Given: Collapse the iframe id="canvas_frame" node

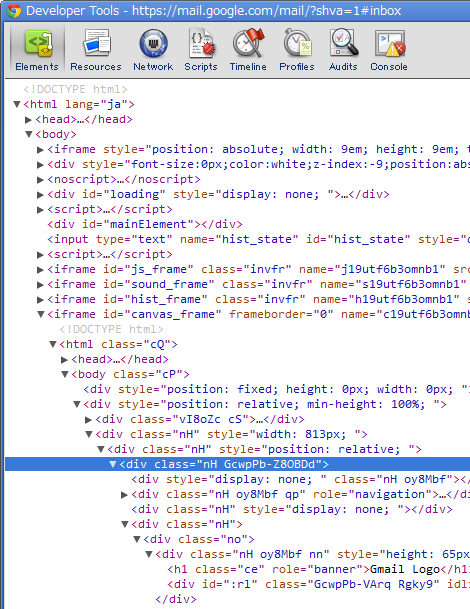Looking at the screenshot, I should click(x=40, y=314).
